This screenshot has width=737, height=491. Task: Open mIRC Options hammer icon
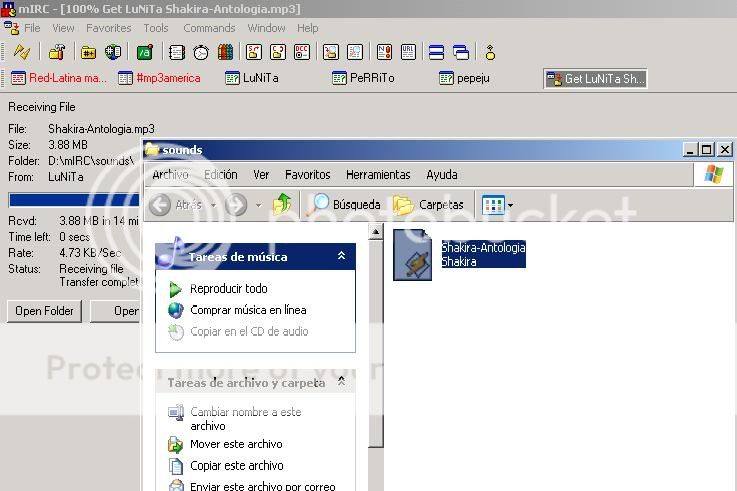coord(57,52)
